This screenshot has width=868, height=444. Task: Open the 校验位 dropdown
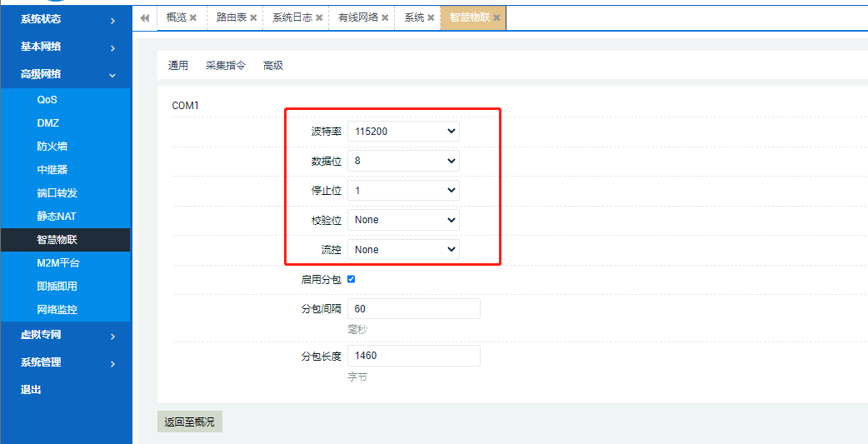click(403, 220)
